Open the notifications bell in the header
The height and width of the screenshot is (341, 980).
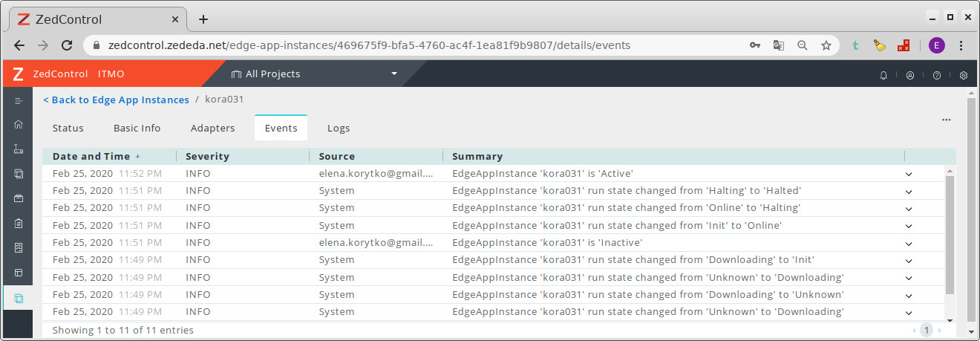883,75
